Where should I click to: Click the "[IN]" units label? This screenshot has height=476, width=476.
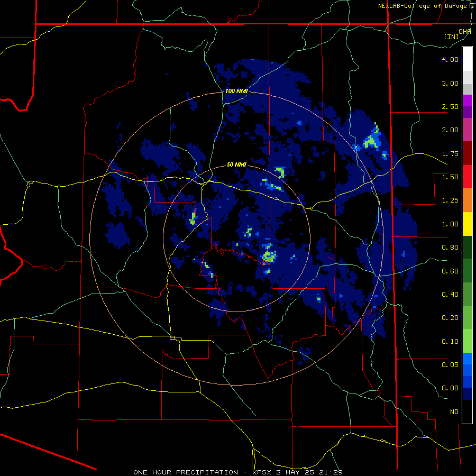pyautogui.click(x=451, y=36)
